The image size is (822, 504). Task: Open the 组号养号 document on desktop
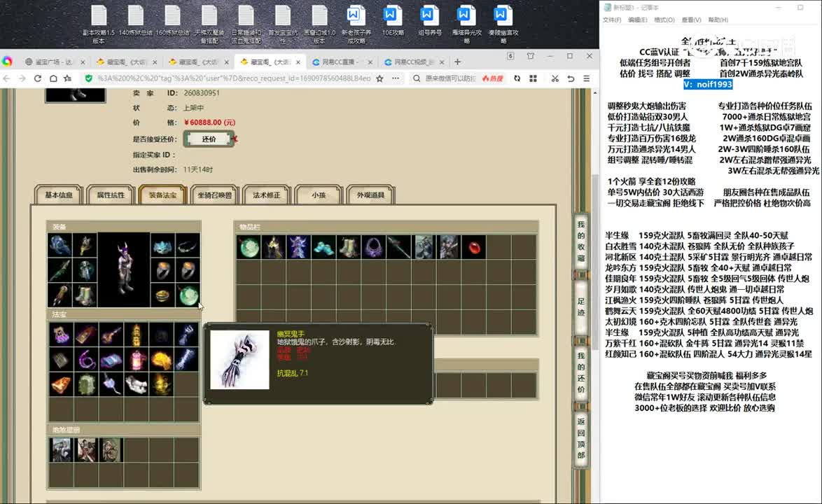(429, 21)
